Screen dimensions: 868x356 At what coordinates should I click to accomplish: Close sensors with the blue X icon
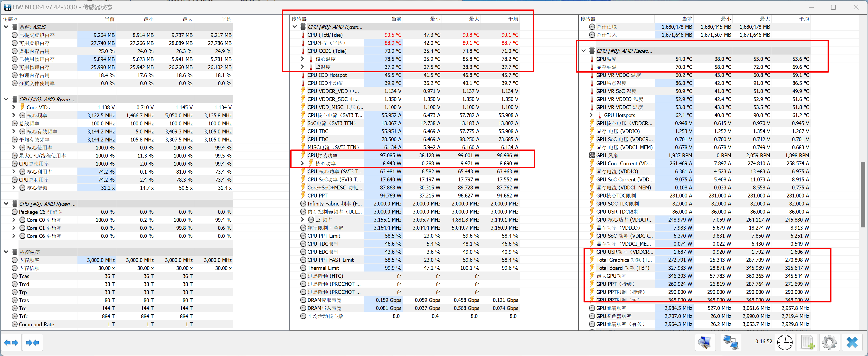click(852, 343)
